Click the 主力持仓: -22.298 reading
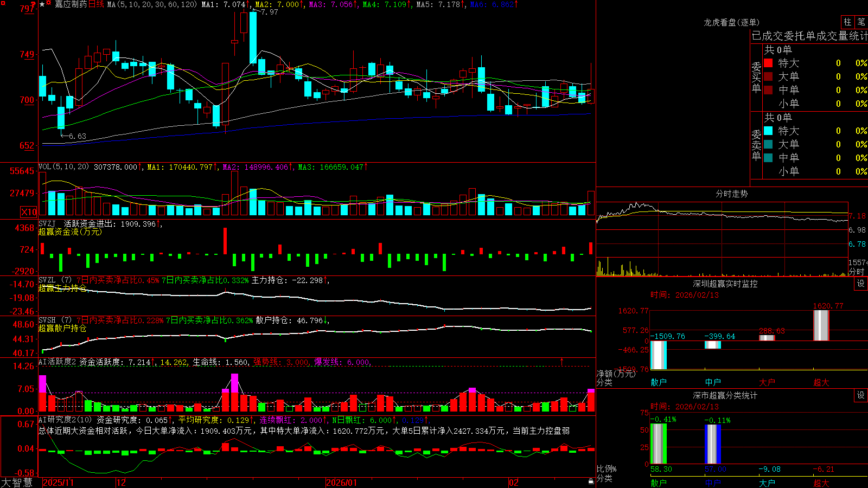This screenshot has width=868, height=488. (x=287, y=280)
